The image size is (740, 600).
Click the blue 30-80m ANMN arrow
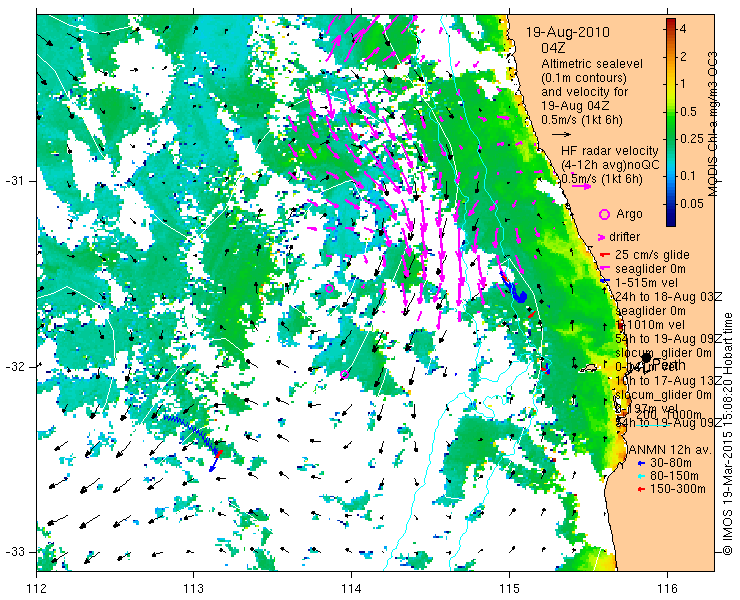point(641,463)
